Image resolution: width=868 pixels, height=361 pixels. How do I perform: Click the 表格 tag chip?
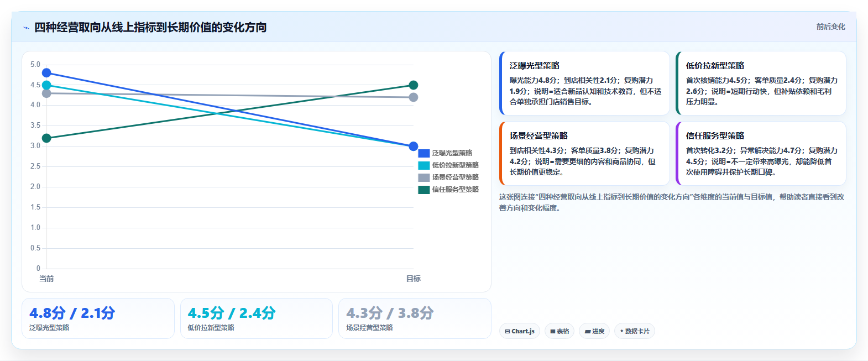coord(560,331)
